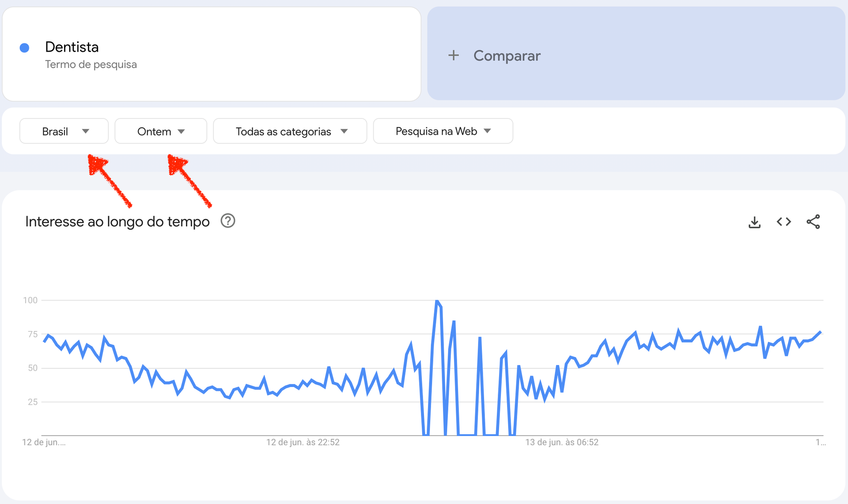Click the 13 de jun. às 06:52 axis label
The width and height of the screenshot is (848, 504).
point(562,442)
